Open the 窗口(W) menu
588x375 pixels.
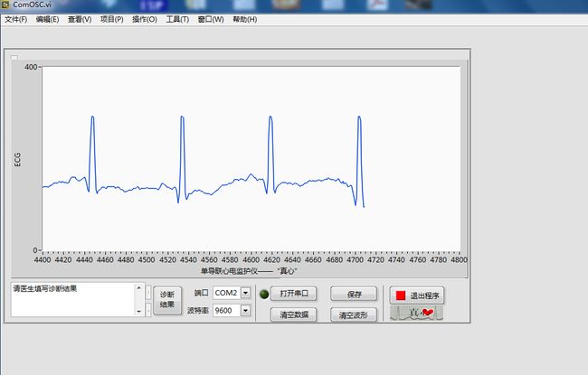(211, 20)
